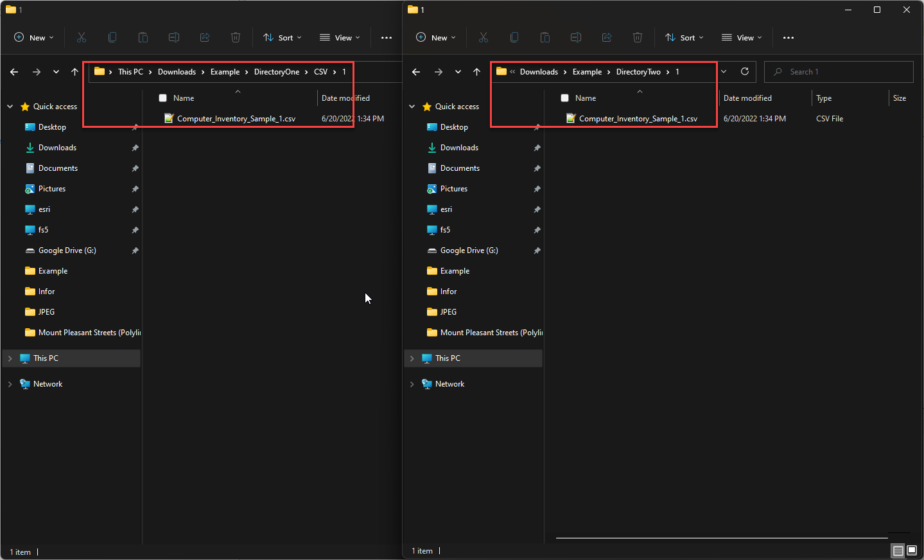The width and height of the screenshot is (924, 560).
Task: Click the Cut icon in left window toolbar
Action: click(82, 37)
